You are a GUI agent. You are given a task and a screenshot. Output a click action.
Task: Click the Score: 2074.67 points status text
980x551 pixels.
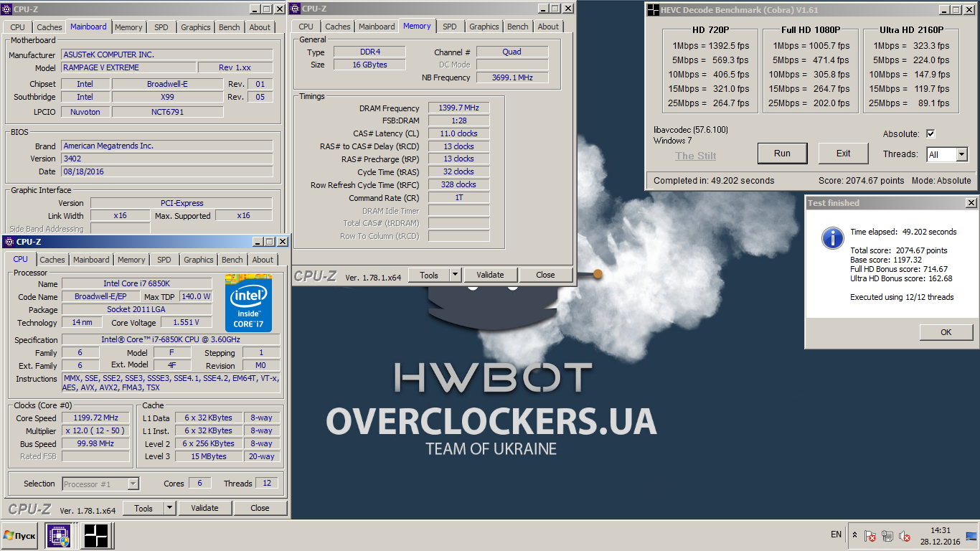click(862, 181)
